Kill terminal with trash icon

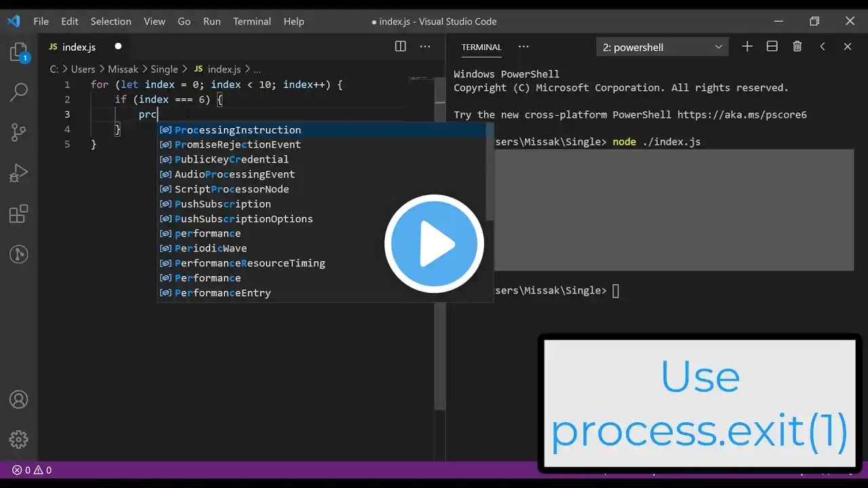(x=797, y=47)
